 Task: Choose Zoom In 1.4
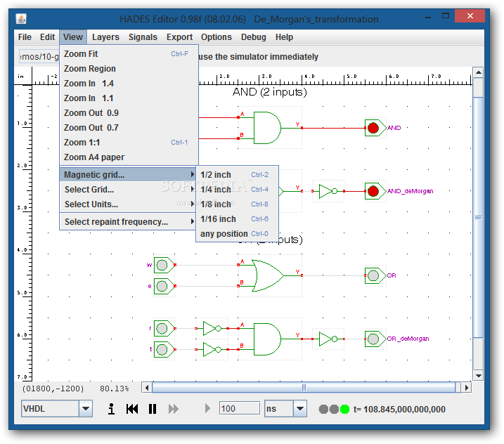pos(129,83)
